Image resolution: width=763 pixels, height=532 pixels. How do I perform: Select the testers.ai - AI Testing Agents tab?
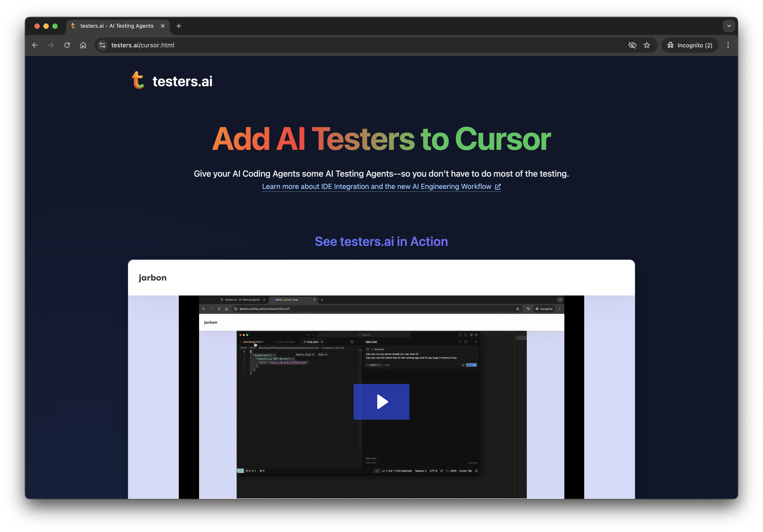click(x=116, y=26)
